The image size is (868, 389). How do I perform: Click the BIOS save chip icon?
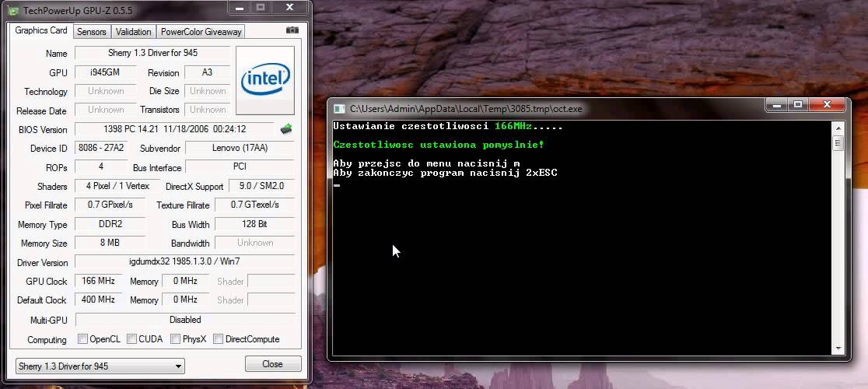click(286, 129)
